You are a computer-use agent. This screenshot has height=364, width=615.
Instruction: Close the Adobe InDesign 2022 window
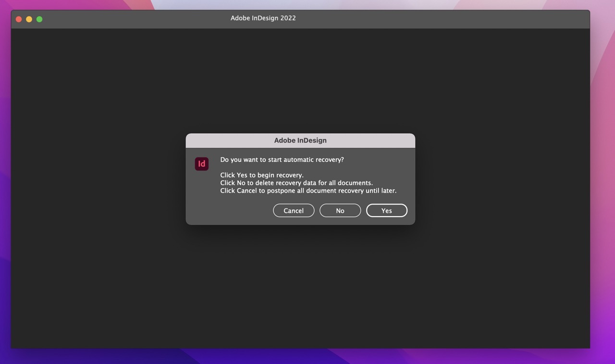(x=19, y=19)
